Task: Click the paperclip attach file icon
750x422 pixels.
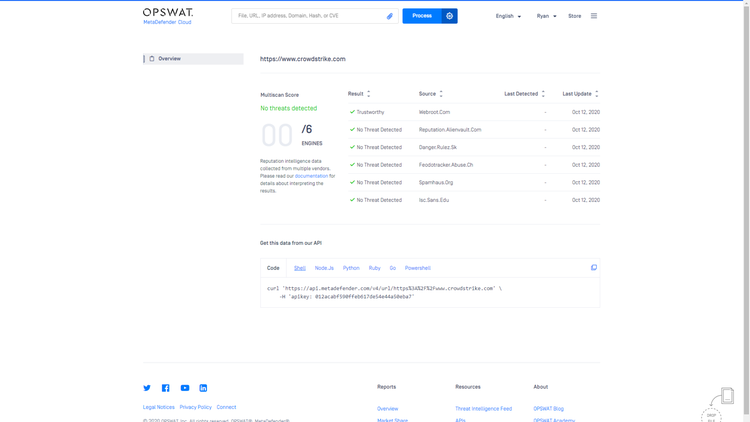Action: 389,16
